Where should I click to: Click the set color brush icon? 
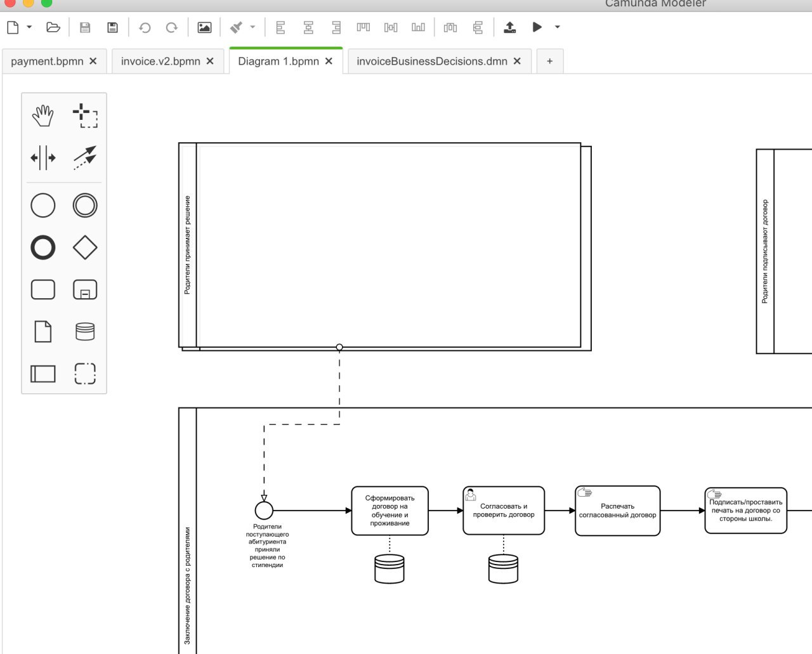click(237, 27)
